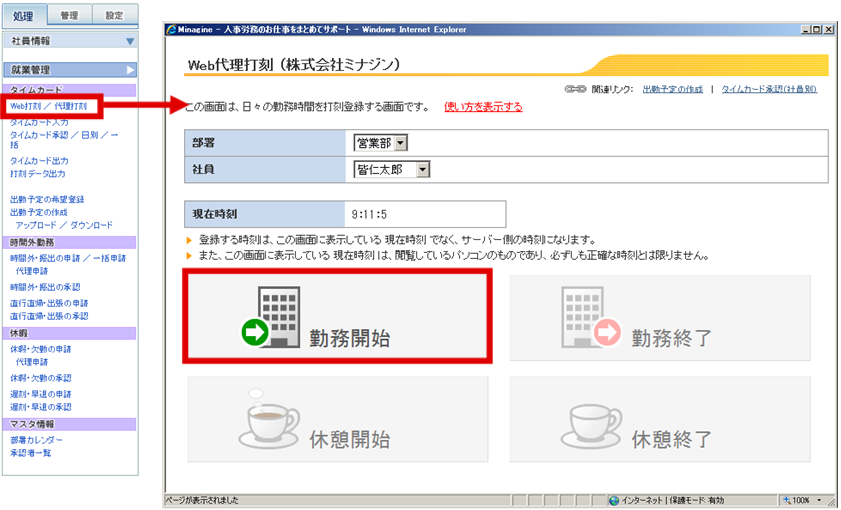
Task: Click the タイムカード section header
Action: (x=70, y=90)
